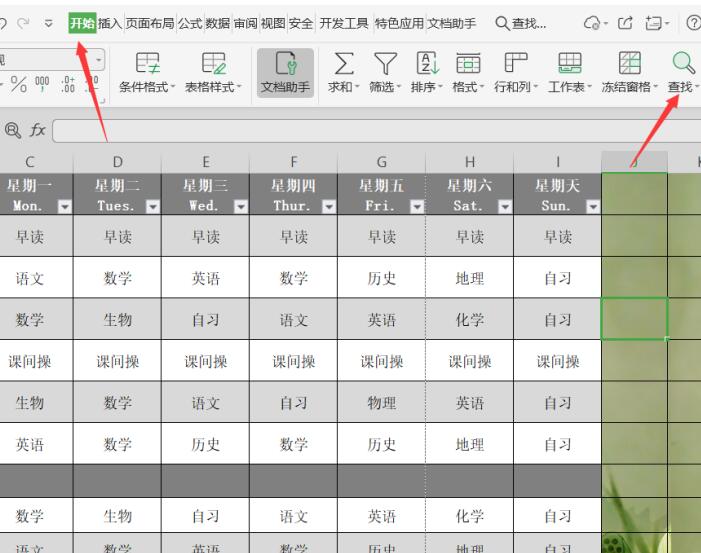Click the 查找 search box in the tab bar
701x553 pixels.
tap(521, 23)
